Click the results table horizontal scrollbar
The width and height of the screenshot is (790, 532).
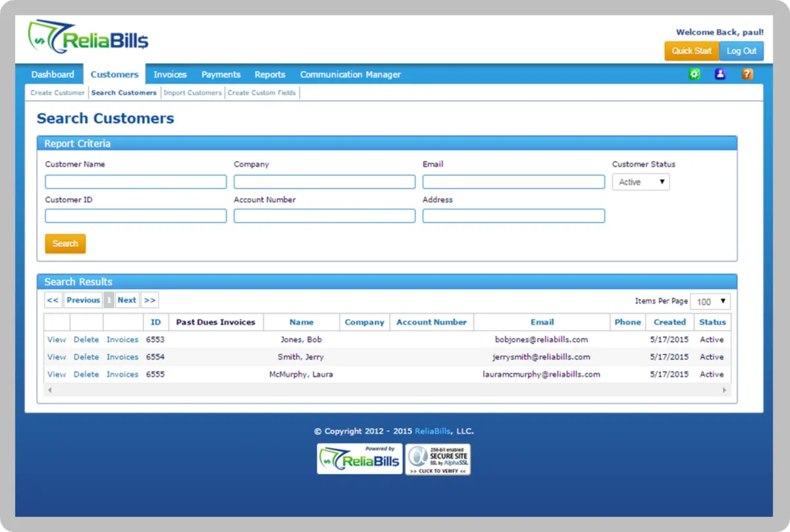(387, 390)
